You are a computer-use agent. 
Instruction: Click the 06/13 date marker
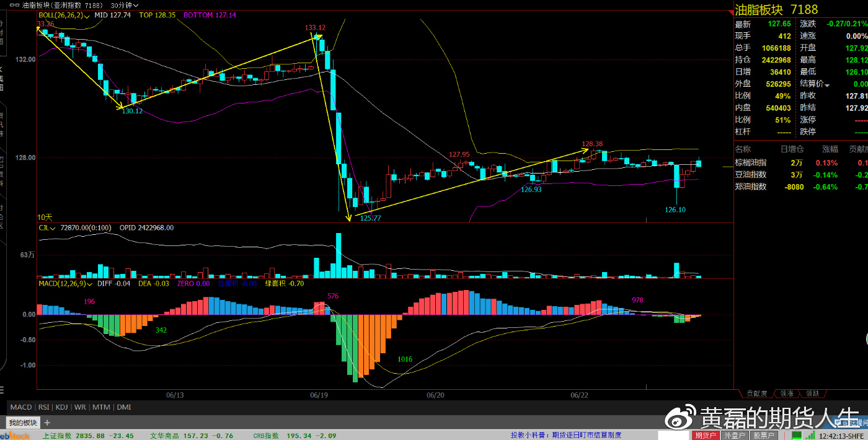(x=175, y=395)
